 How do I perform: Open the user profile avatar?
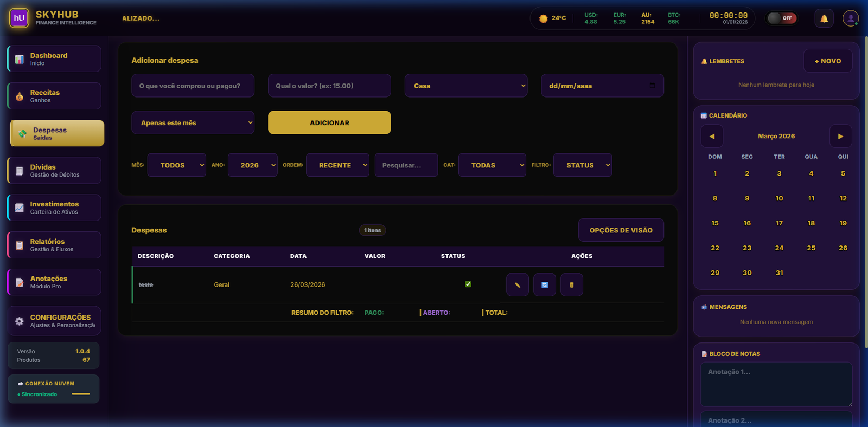(x=850, y=18)
